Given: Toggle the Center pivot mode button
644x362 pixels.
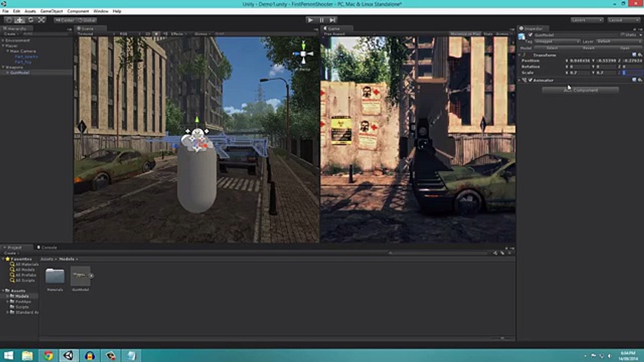Looking at the screenshot, I should coord(65,20).
